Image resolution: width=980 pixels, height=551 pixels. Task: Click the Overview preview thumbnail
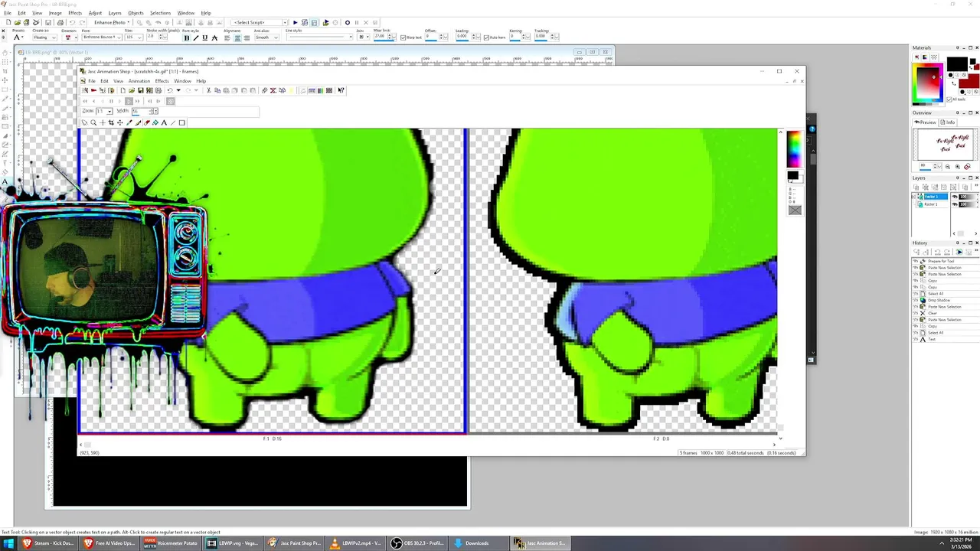tap(945, 144)
